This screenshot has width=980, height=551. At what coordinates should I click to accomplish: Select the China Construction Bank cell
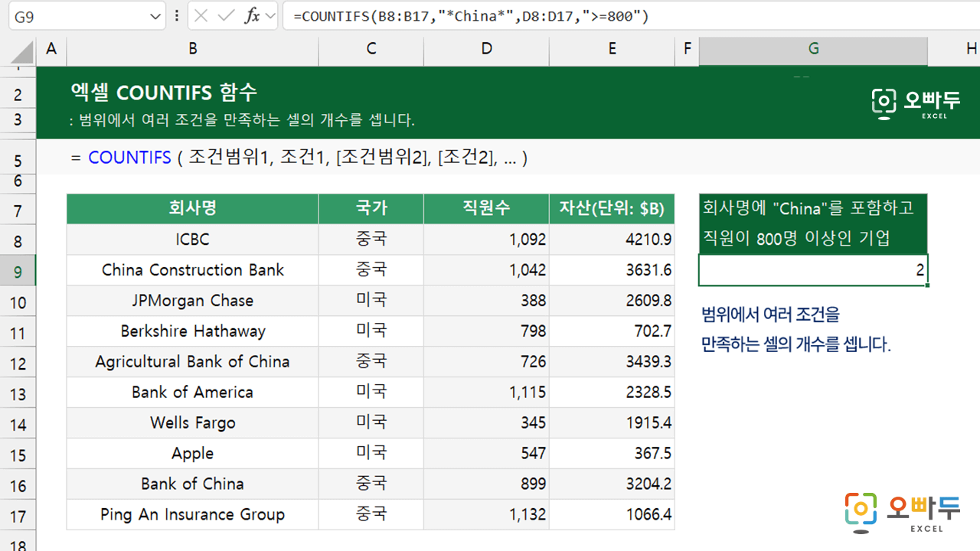[x=193, y=270]
